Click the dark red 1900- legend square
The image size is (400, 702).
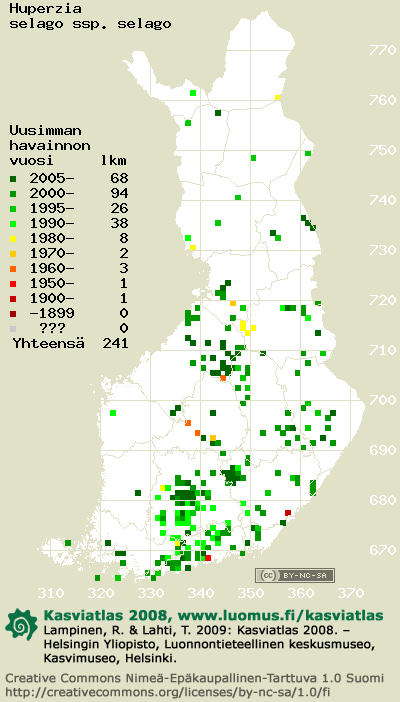point(13,298)
